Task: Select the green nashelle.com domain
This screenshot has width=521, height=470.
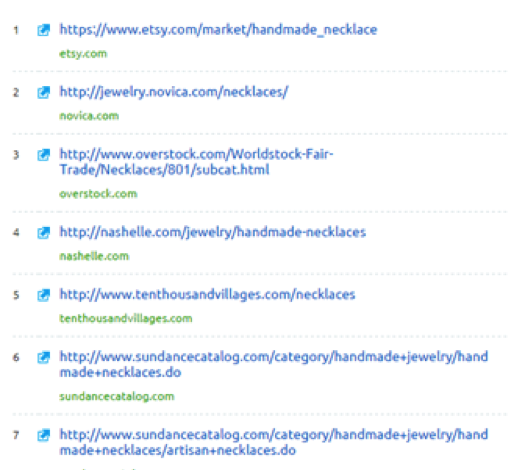Action: [94, 256]
